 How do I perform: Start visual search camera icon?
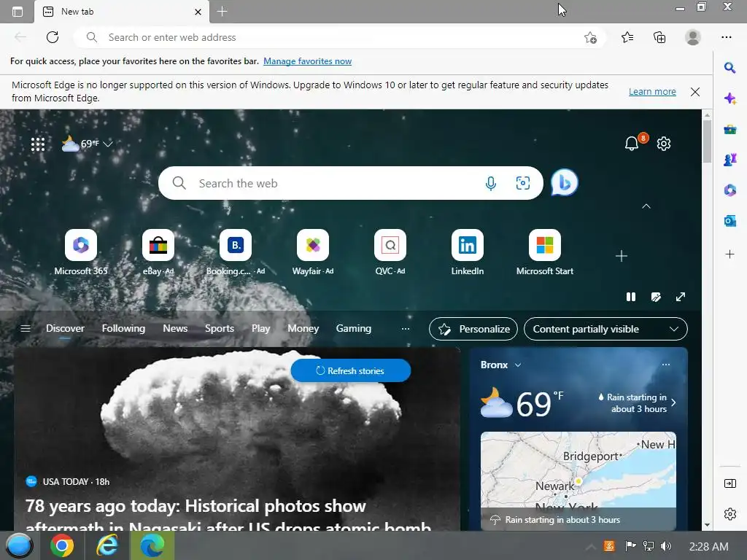tap(522, 183)
